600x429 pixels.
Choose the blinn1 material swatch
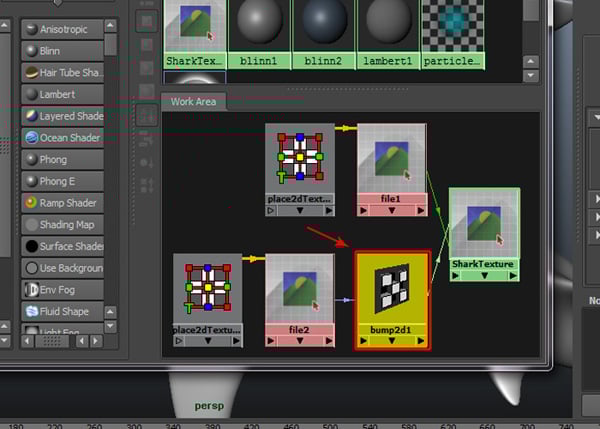point(259,26)
